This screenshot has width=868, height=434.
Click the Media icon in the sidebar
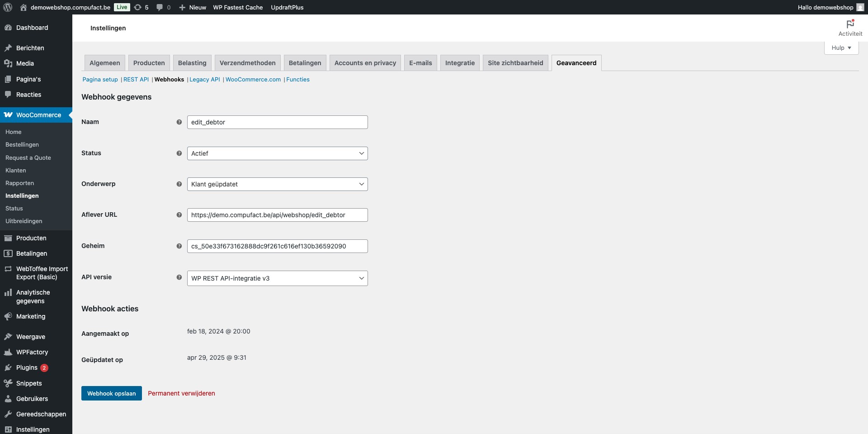[8, 63]
